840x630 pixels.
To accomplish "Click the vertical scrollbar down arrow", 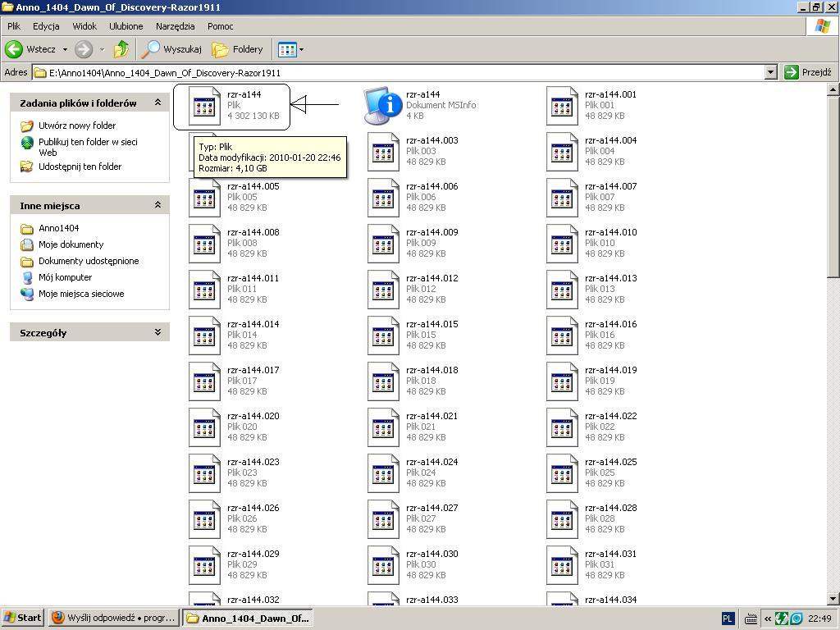I will (x=833, y=599).
